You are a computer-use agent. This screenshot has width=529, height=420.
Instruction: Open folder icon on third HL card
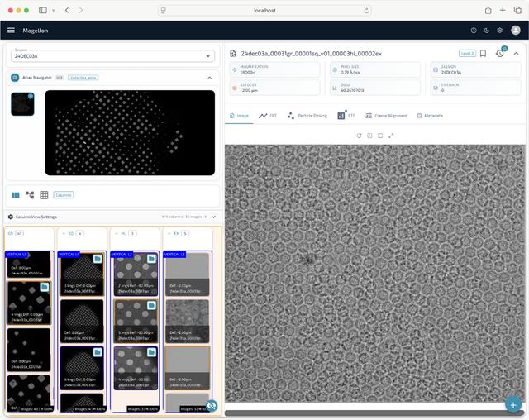click(151, 352)
